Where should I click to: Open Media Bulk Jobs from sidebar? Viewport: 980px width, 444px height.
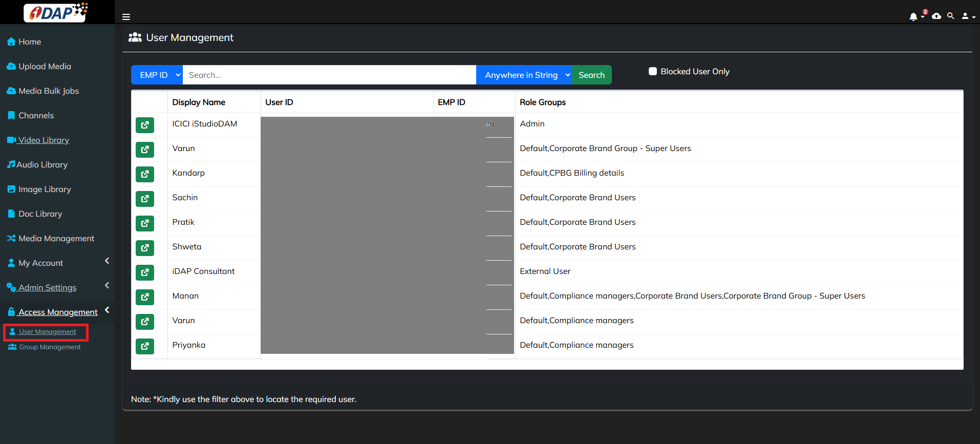49,91
